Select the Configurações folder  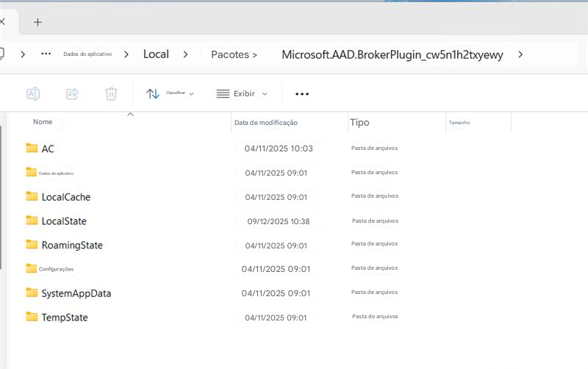tap(57, 269)
